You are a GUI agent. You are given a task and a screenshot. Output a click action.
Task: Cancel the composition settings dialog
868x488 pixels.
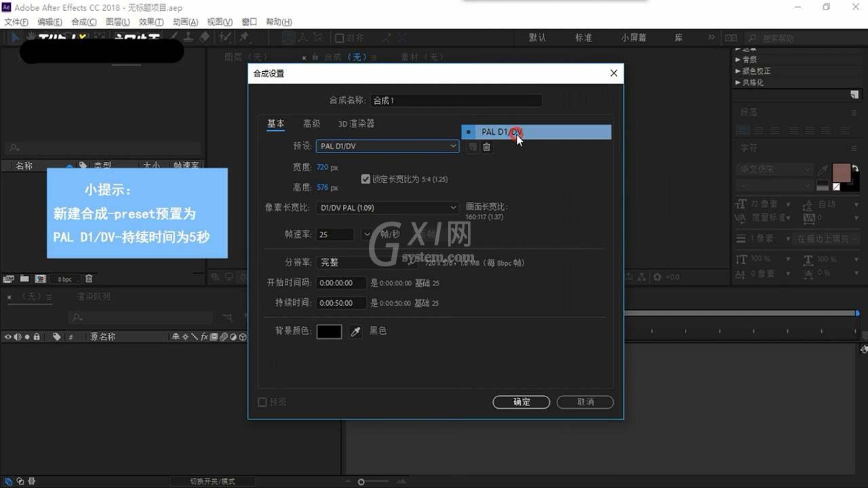coord(585,402)
